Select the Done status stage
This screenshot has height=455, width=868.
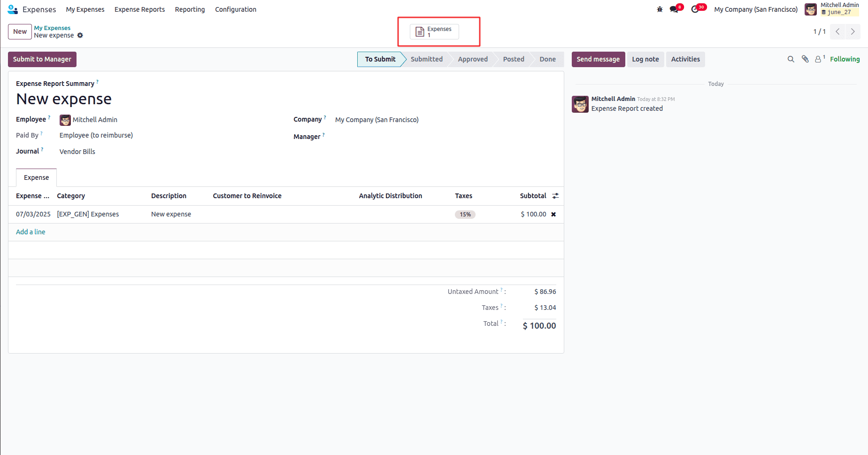tap(547, 59)
